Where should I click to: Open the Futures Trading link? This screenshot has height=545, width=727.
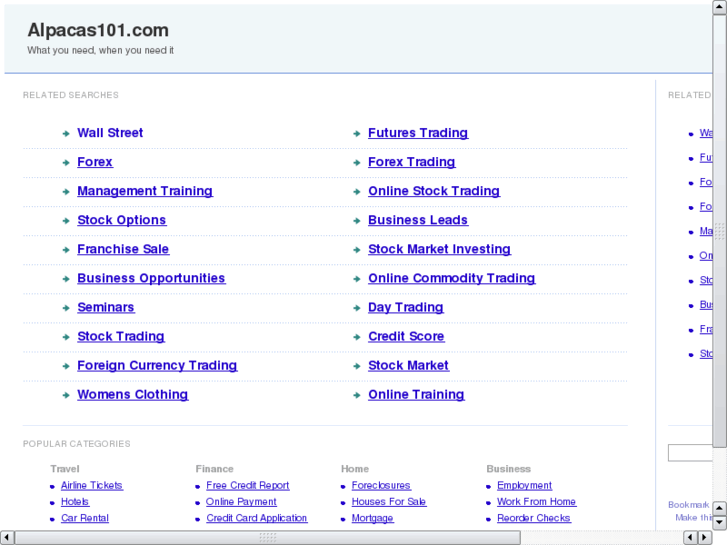(418, 133)
